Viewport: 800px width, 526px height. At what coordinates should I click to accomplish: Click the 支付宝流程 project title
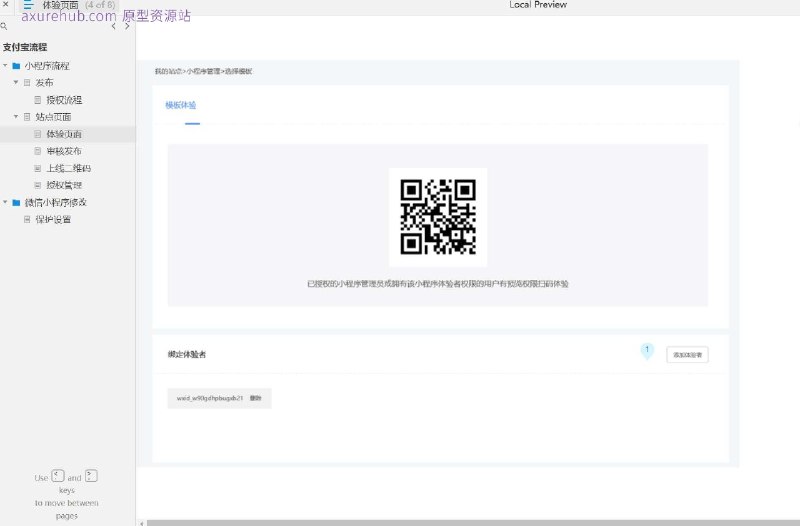pos(25,47)
